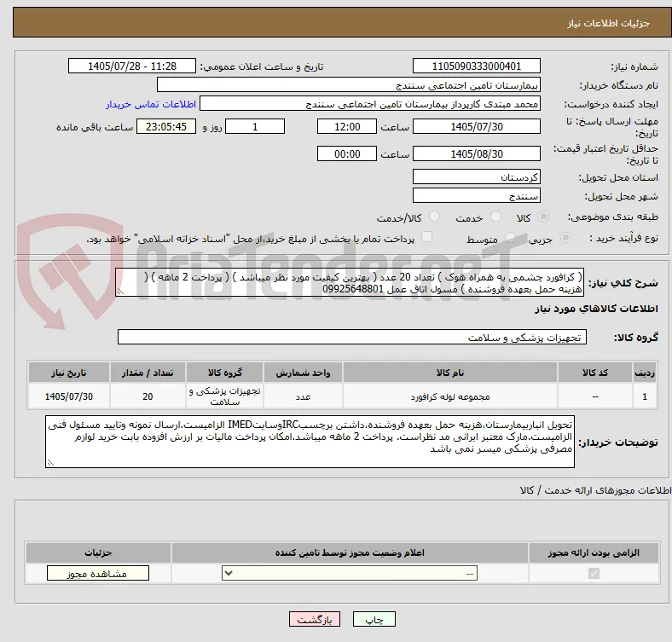Image resolution: width=672 pixels, height=642 pixels.
Task: Select the کالا radio button
Action: (543, 217)
